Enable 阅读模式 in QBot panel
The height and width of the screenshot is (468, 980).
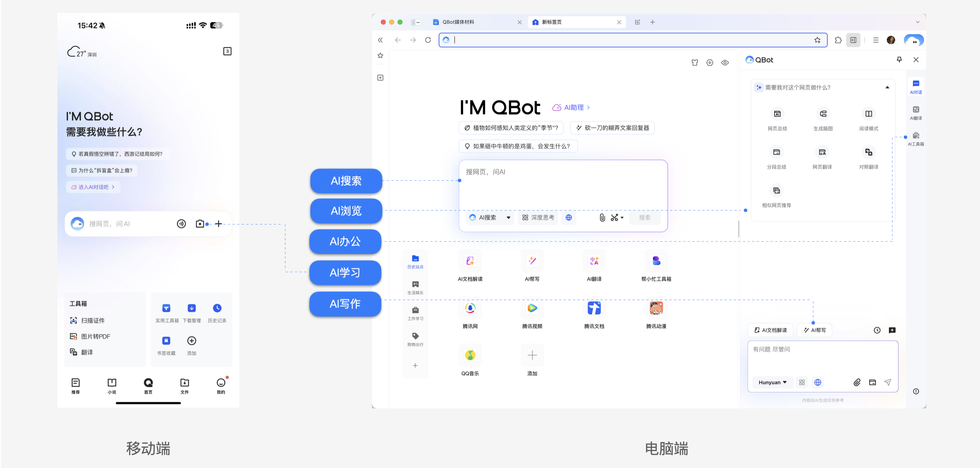coord(868,119)
